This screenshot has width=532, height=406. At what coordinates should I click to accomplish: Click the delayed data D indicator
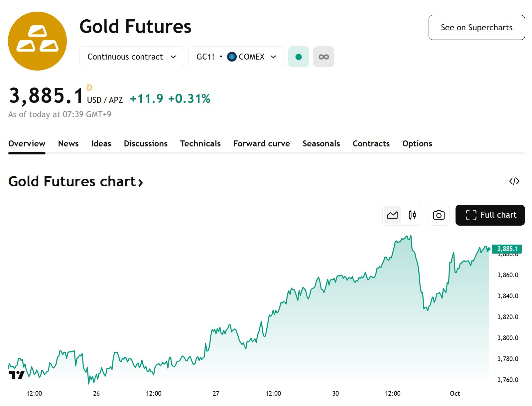click(89, 88)
